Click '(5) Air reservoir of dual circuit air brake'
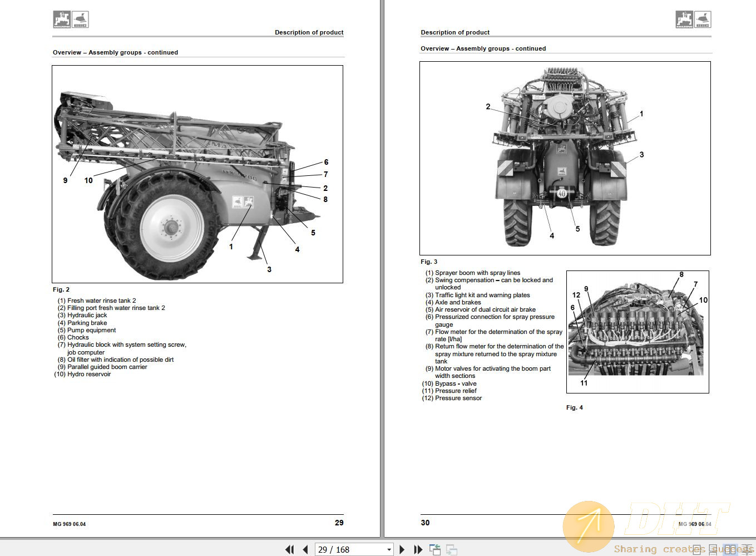 click(481, 309)
